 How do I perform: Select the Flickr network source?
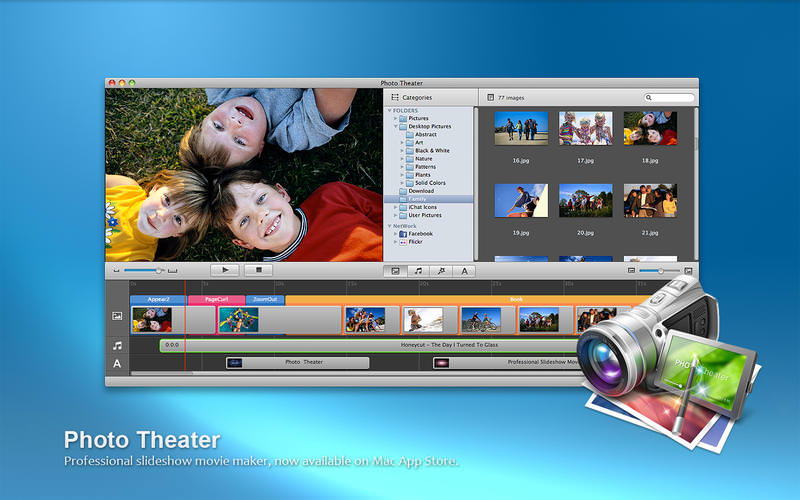point(415,242)
